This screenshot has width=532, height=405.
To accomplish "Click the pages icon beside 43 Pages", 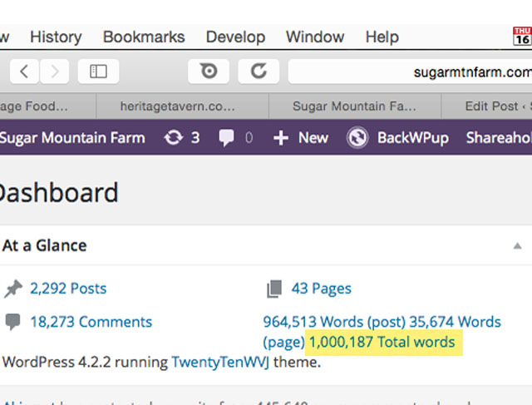I will [x=274, y=289].
